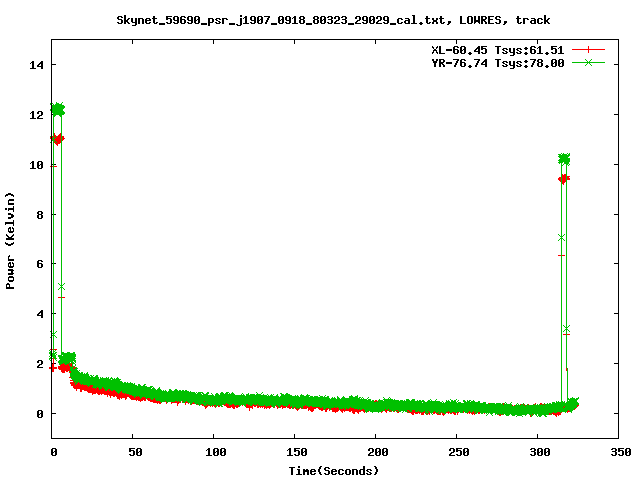The image size is (640, 480).
Task: Click the Time(Seconds) x-axis label
Action: coord(334,471)
